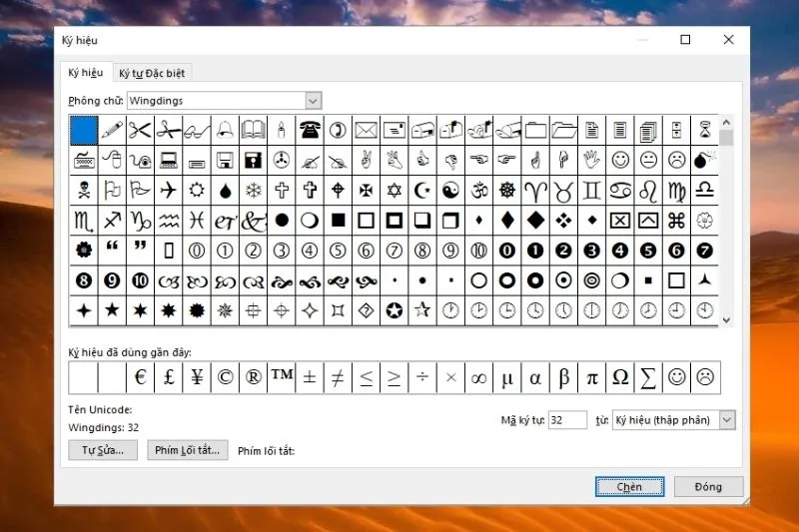The width and height of the screenshot is (799, 532).
Task: Pick the smiley face in the Wingdings grid
Action: tap(620, 161)
